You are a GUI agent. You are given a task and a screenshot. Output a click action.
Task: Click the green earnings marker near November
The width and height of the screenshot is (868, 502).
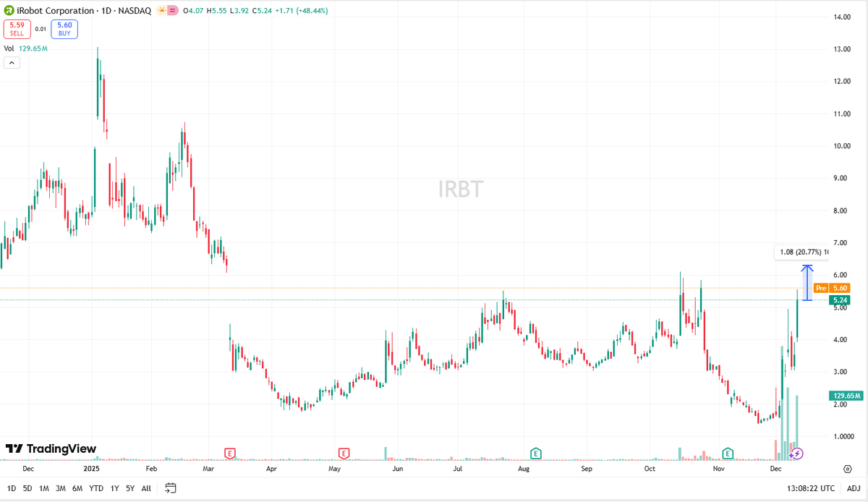(x=728, y=454)
